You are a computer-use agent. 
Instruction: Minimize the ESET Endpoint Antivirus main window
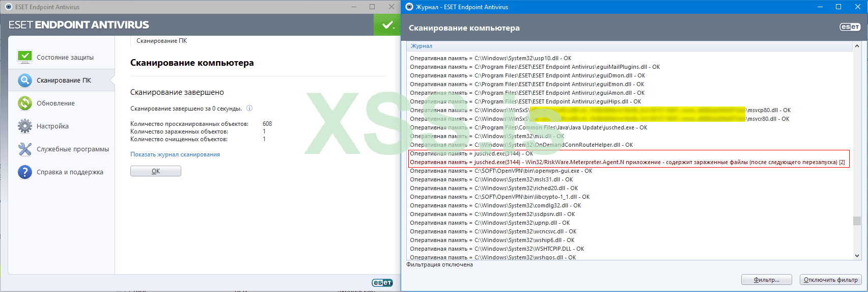353,7
